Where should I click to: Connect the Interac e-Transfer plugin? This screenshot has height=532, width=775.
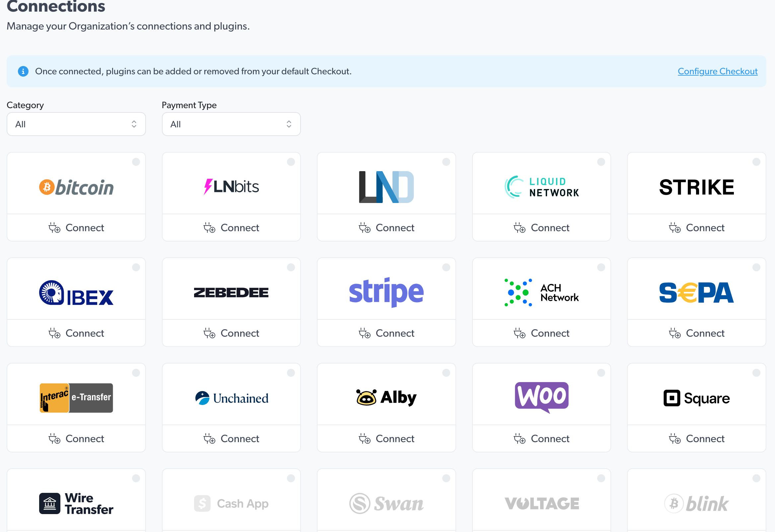click(76, 439)
